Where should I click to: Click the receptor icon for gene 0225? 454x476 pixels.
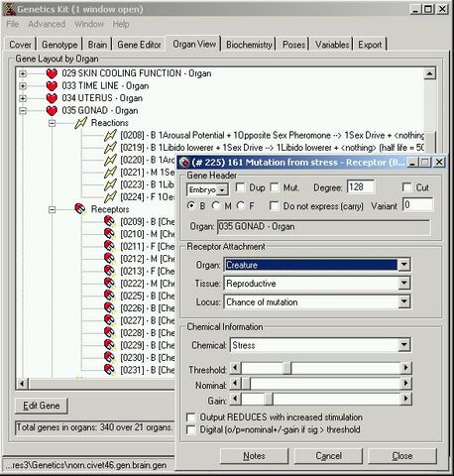110,296
